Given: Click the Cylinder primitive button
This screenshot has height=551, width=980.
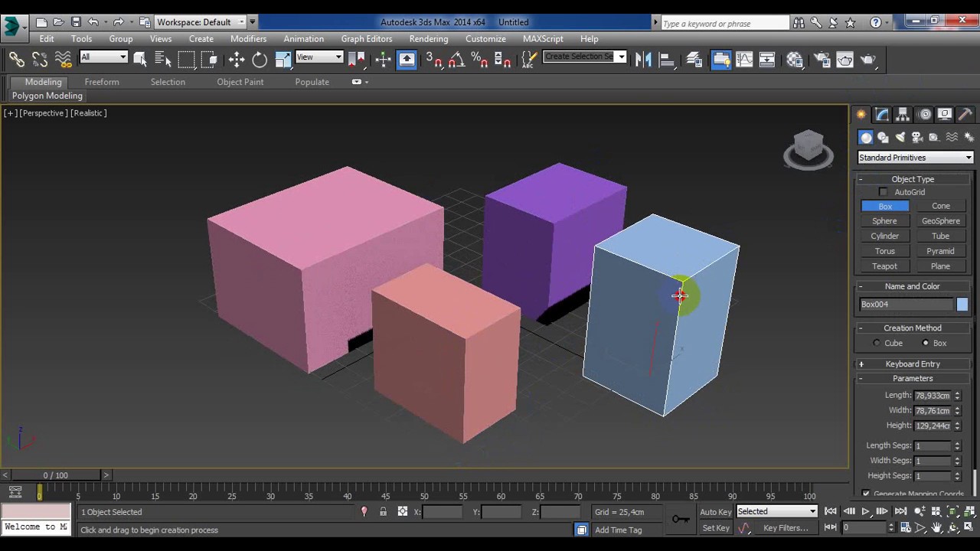Looking at the screenshot, I should (x=884, y=236).
